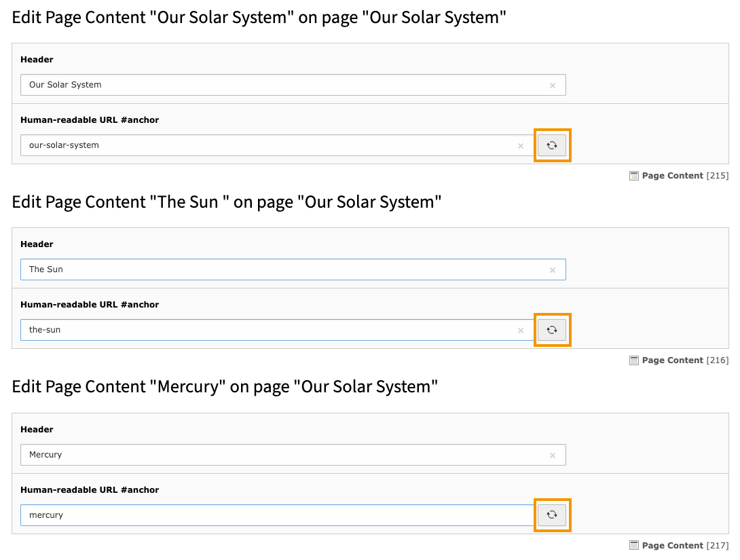
Task: Click first heading Edit Page Content "Our Solar System"
Action: [259, 18]
